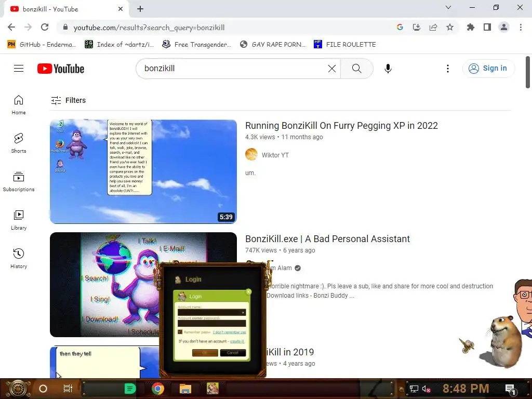Open Free Transgender... bookmark
The image size is (532, 399).
point(196,45)
